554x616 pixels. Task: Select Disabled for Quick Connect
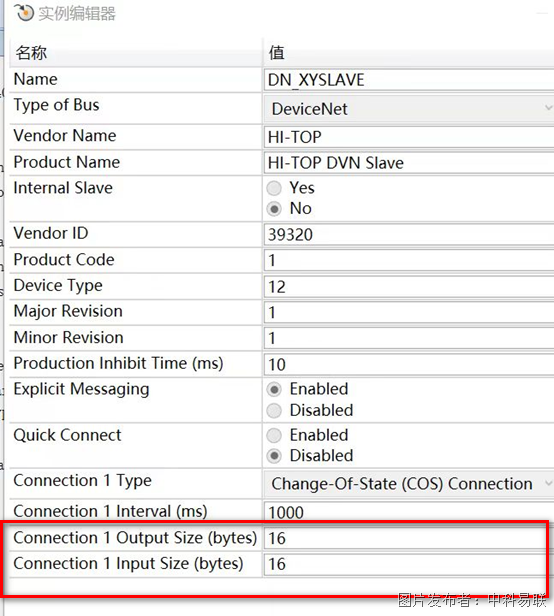click(274, 456)
